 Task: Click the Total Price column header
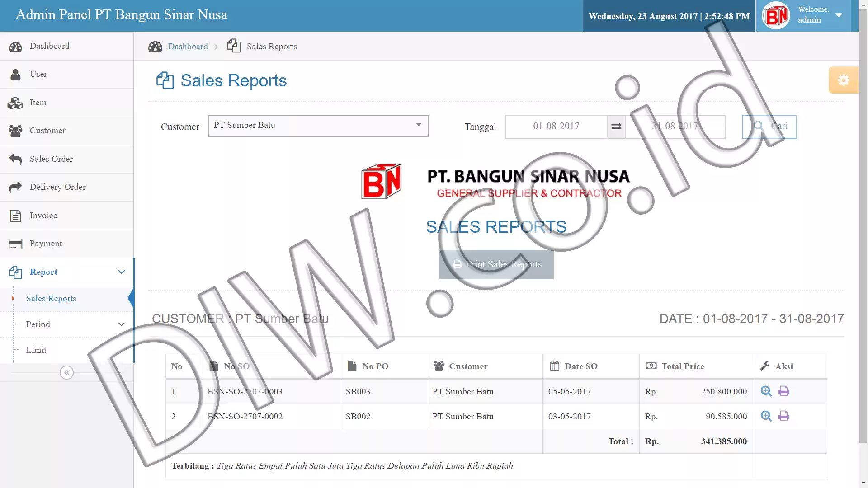point(696,366)
